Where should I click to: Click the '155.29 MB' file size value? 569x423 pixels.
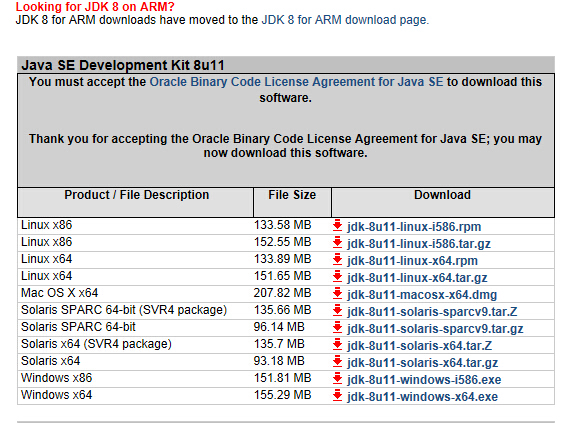click(x=282, y=395)
